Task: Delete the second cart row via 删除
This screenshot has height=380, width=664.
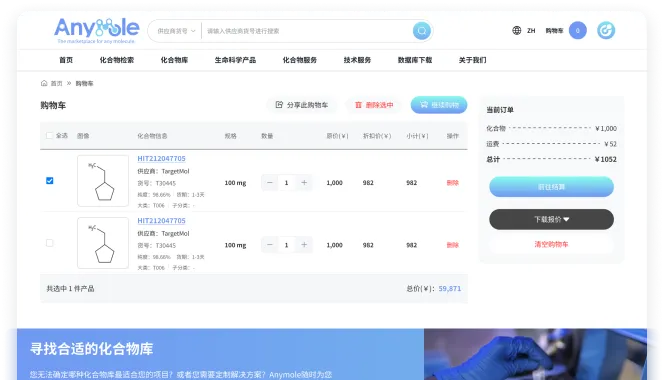Action: (x=453, y=245)
